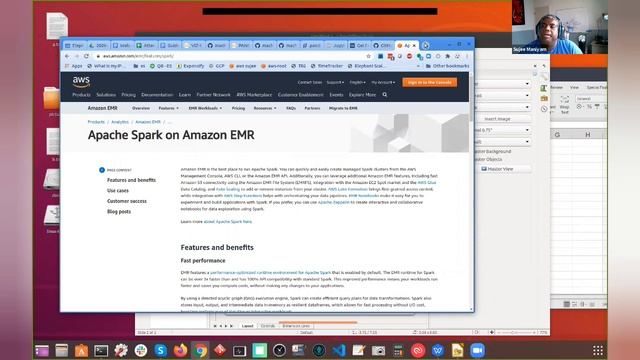
Task: Close the active Apache Spark tab
Action: pyautogui.click(x=414, y=45)
